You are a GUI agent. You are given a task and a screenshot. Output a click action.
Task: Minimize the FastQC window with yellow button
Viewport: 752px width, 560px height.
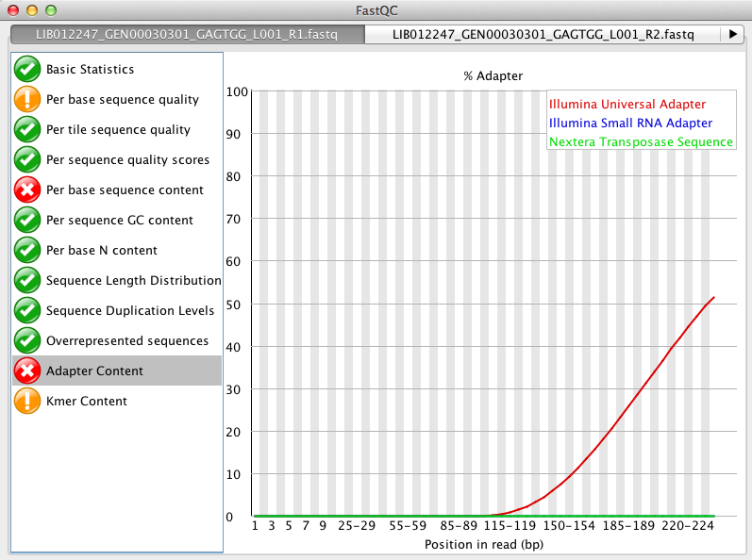(32, 10)
